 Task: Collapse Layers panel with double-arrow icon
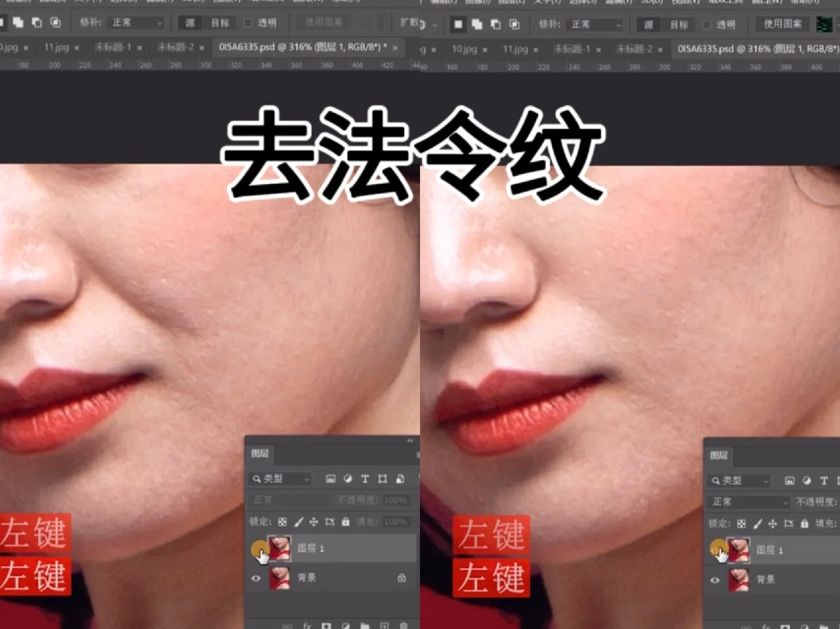410,441
